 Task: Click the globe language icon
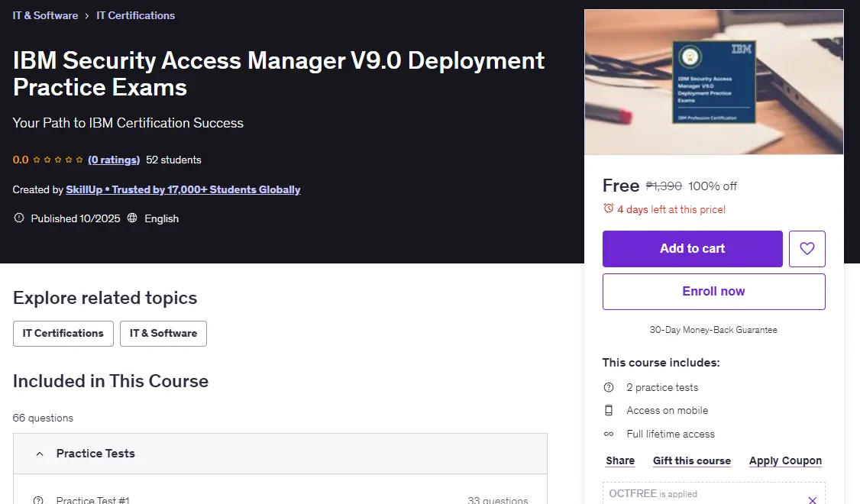click(x=132, y=218)
